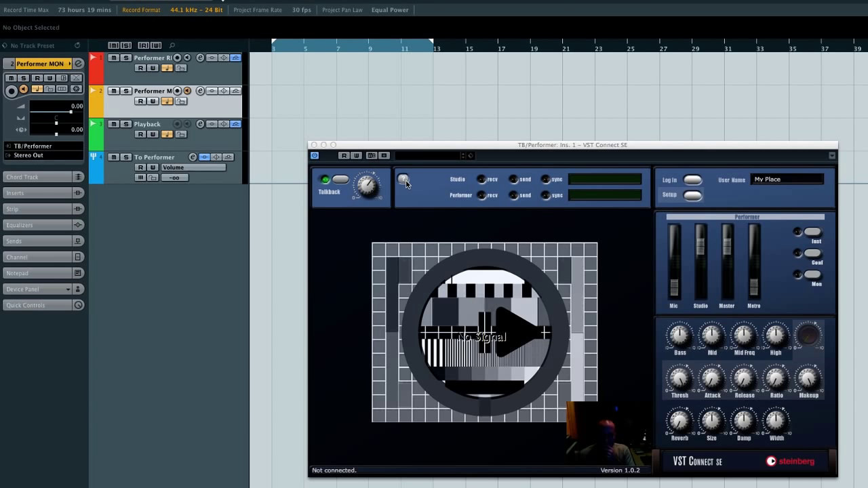The height and width of the screenshot is (488, 868).
Task: Mute the Playback track
Action: 114,124
